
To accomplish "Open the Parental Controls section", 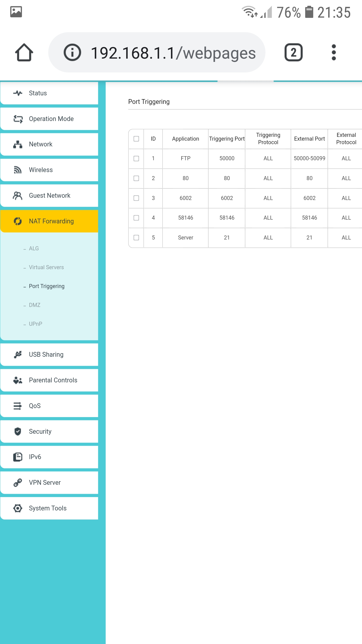I will pyautogui.click(x=49, y=380).
